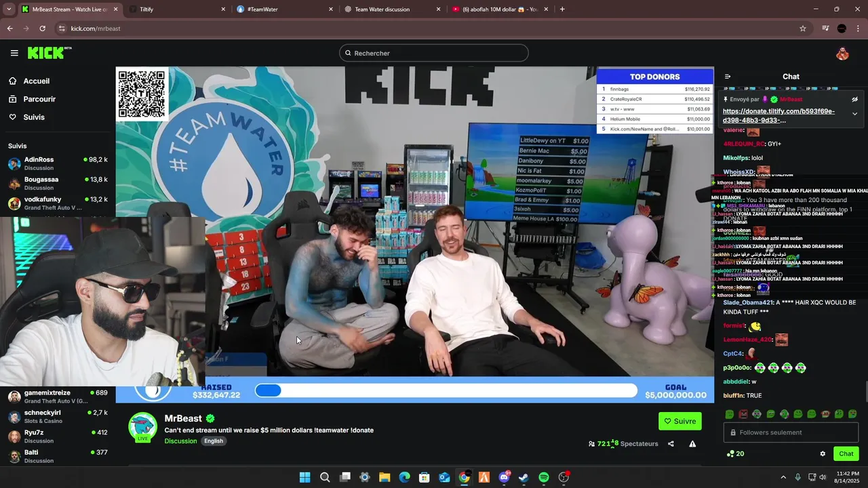
Task: Collapse the chat panel arrow icon
Action: point(728,77)
